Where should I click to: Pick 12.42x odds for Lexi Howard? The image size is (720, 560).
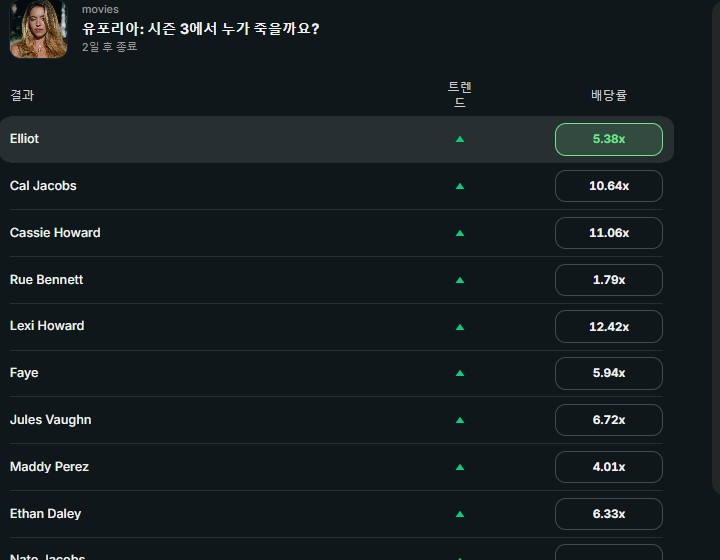pyautogui.click(x=608, y=326)
